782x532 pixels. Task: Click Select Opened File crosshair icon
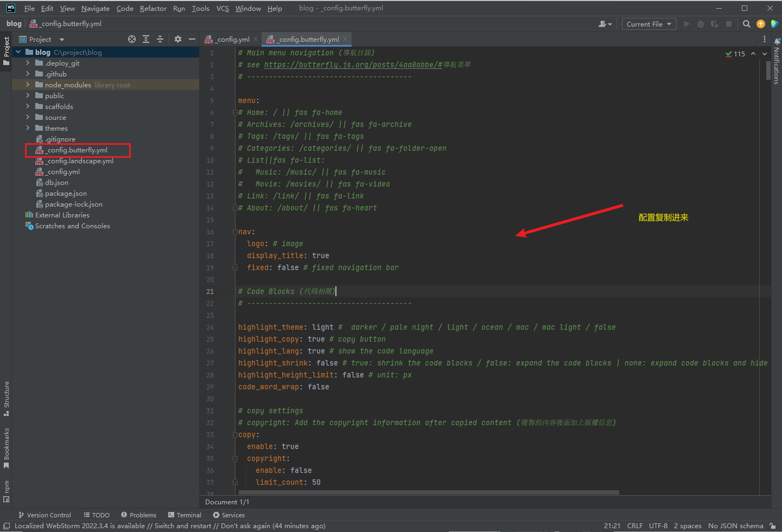pos(132,39)
